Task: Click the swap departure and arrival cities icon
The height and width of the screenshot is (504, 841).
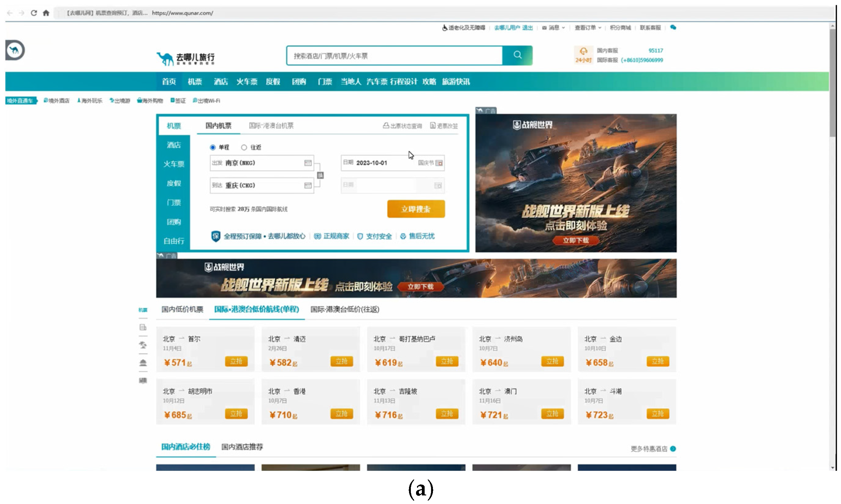Action: (x=320, y=175)
